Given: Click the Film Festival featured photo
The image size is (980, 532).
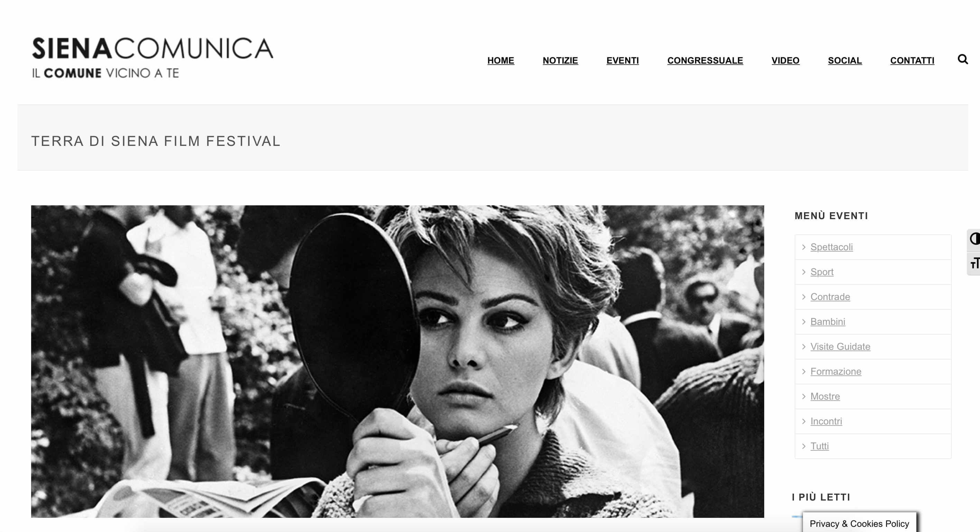Looking at the screenshot, I should click(x=397, y=361).
